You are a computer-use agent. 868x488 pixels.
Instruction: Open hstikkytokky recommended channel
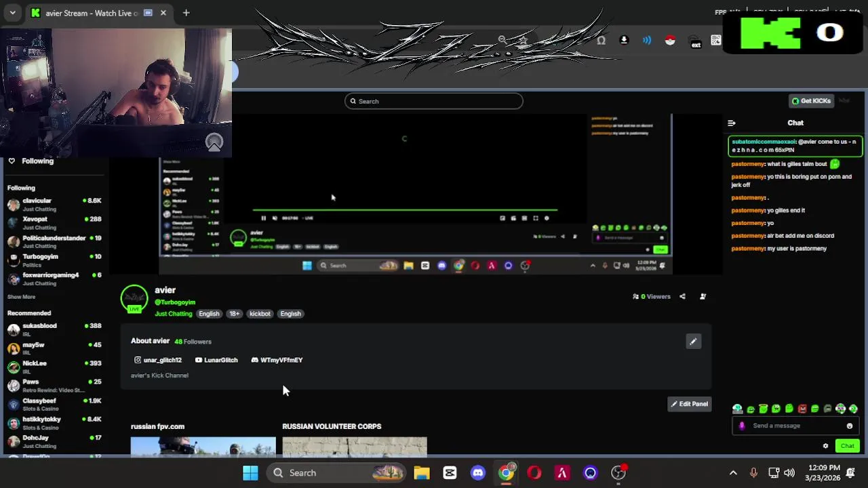54,423
